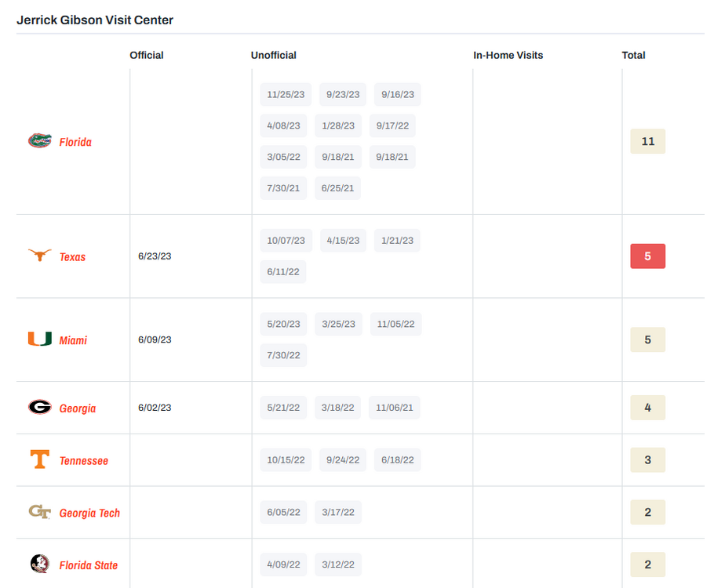Click Georgia's 6/02/23 official visit date
The image size is (714, 588).
(155, 408)
